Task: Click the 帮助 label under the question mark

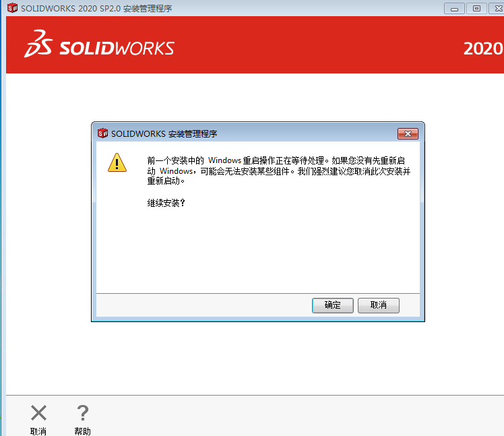Action: tap(83, 431)
